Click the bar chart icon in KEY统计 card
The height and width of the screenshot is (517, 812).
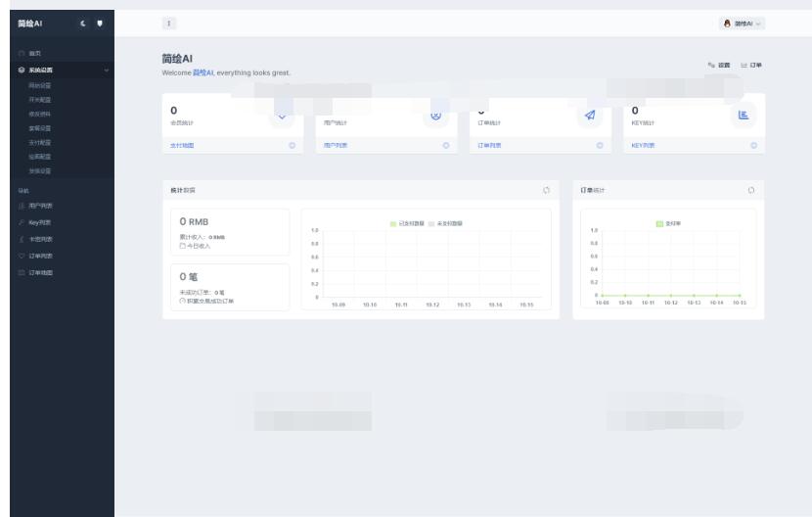744,116
